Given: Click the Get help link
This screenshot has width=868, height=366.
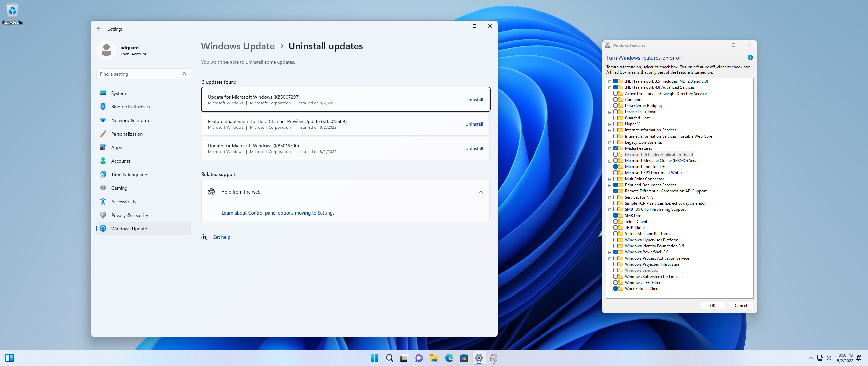Looking at the screenshot, I should pos(221,237).
